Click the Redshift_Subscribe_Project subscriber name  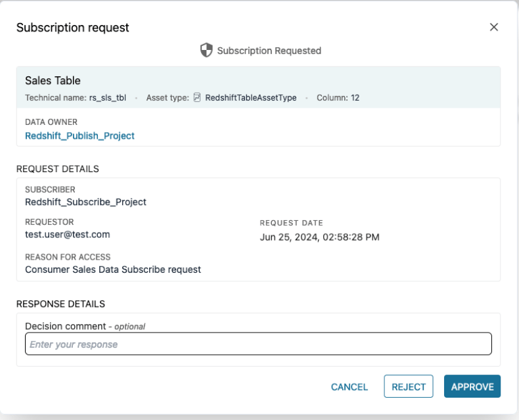[x=85, y=202]
